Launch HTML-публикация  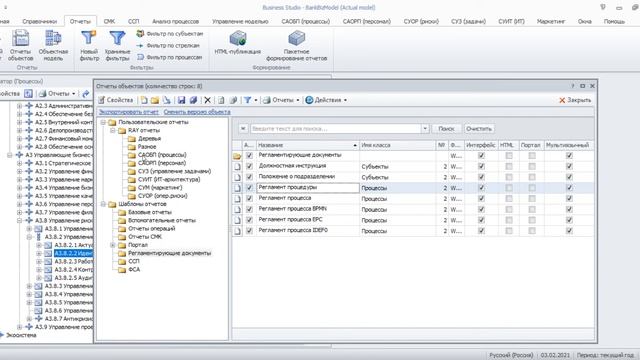click(x=238, y=43)
